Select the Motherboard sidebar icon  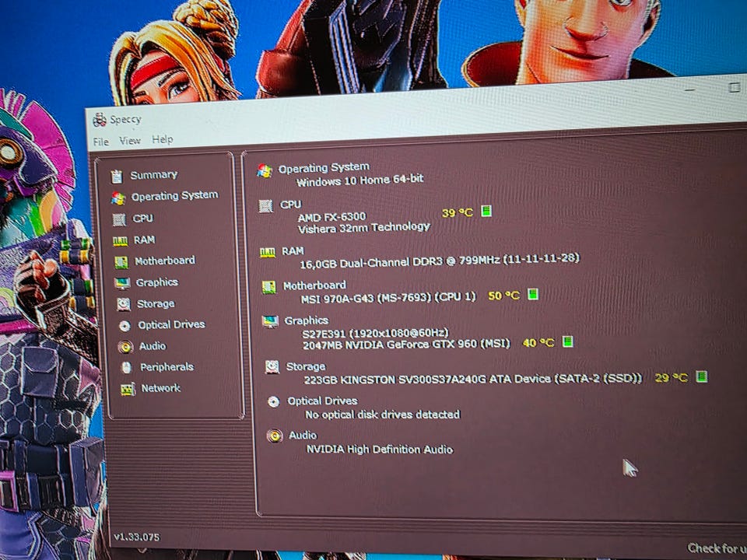point(121,262)
